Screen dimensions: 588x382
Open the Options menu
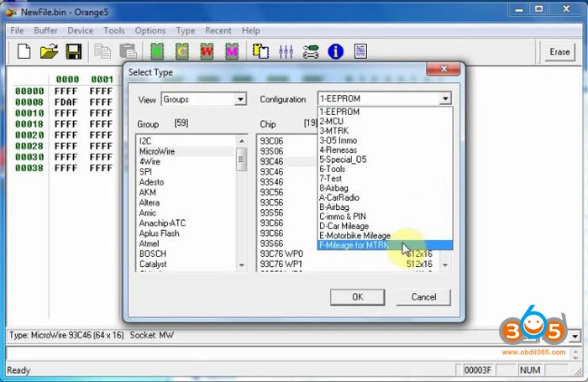click(x=150, y=31)
